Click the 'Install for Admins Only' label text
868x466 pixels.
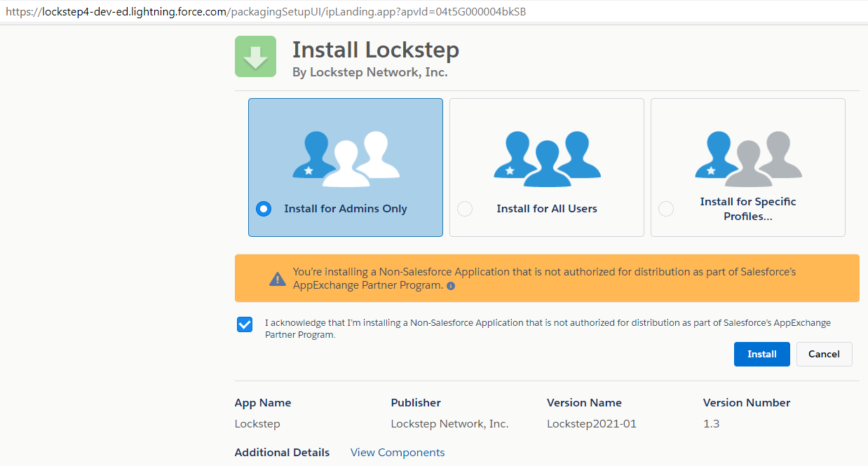click(x=346, y=209)
